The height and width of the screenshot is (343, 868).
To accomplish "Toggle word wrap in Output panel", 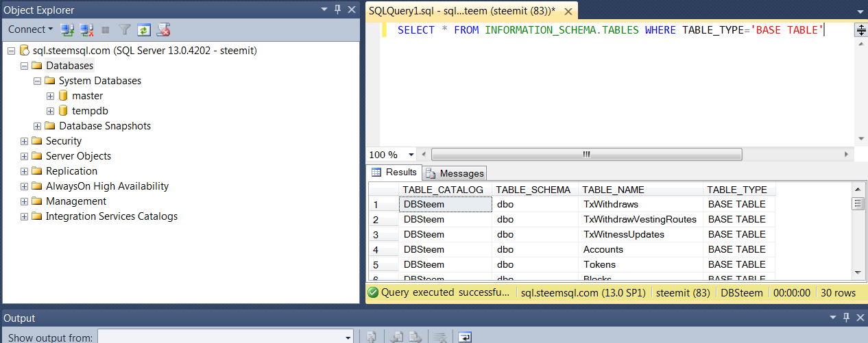I will [x=465, y=337].
